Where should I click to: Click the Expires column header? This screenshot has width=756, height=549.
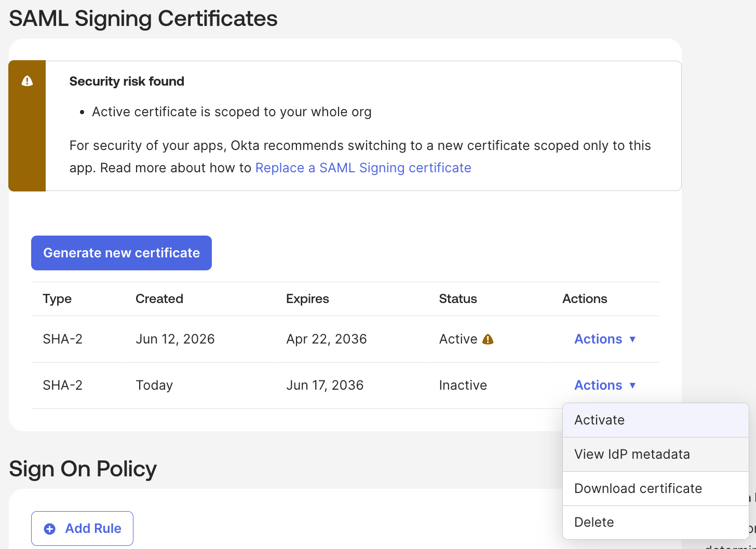pos(307,299)
